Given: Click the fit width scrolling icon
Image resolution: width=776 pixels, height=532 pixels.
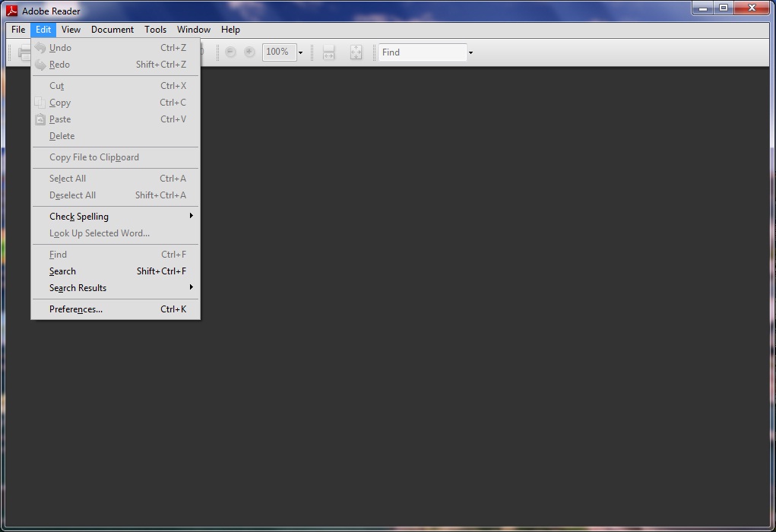Looking at the screenshot, I should 328,52.
